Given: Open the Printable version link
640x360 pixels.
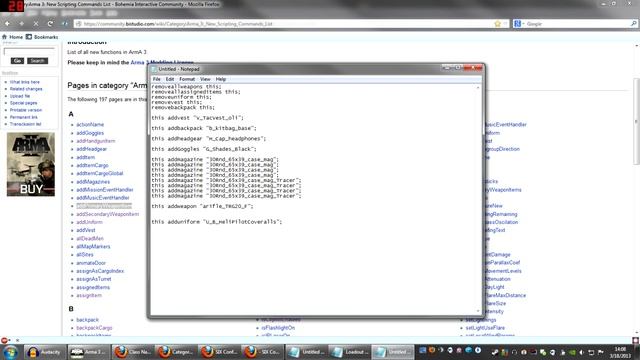Looking at the screenshot, I should 26,110.
